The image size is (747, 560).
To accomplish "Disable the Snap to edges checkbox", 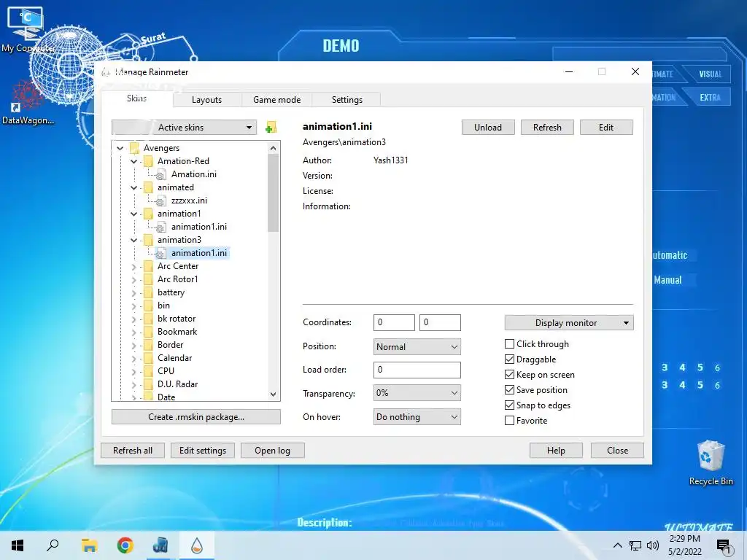I will click(509, 405).
